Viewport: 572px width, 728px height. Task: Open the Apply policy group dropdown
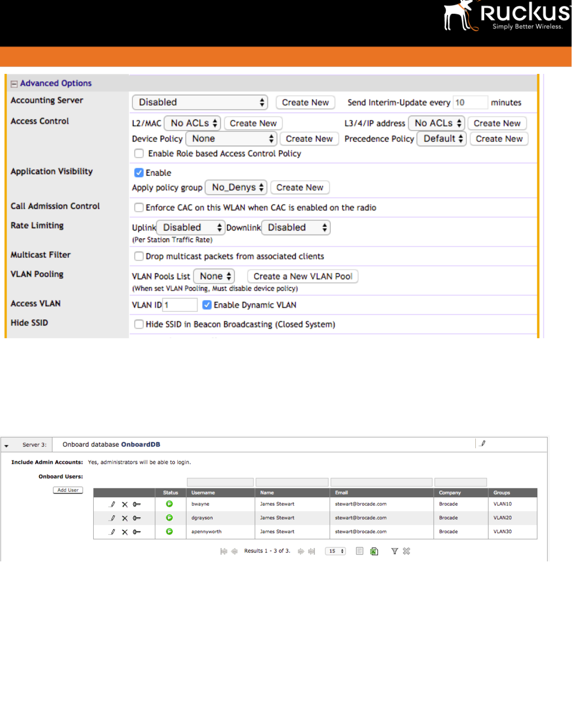236,187
